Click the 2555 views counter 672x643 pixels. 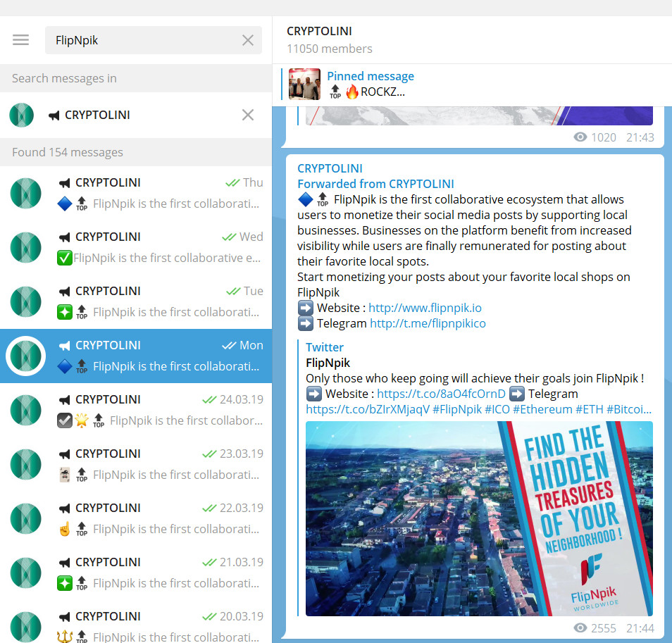[x=595, y=628]
